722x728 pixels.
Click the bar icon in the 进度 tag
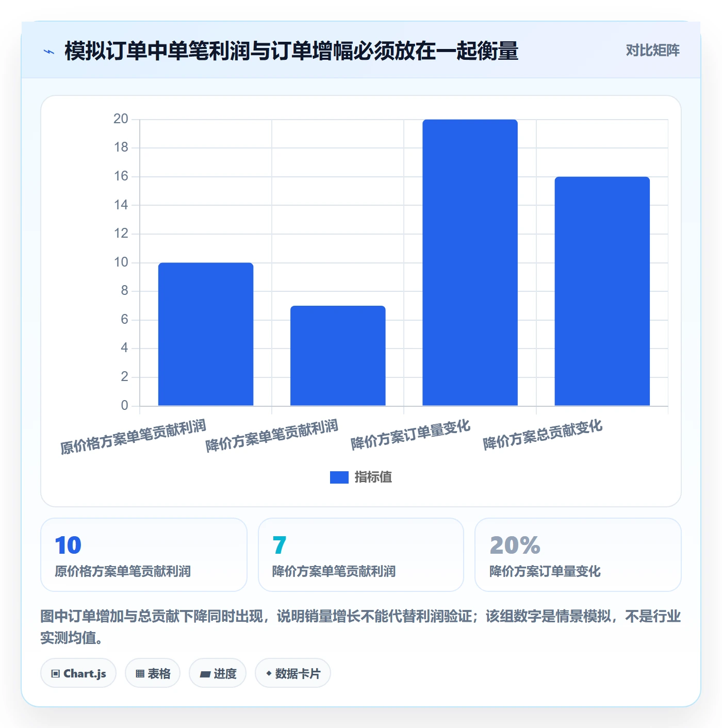click(x=205, y=674)
